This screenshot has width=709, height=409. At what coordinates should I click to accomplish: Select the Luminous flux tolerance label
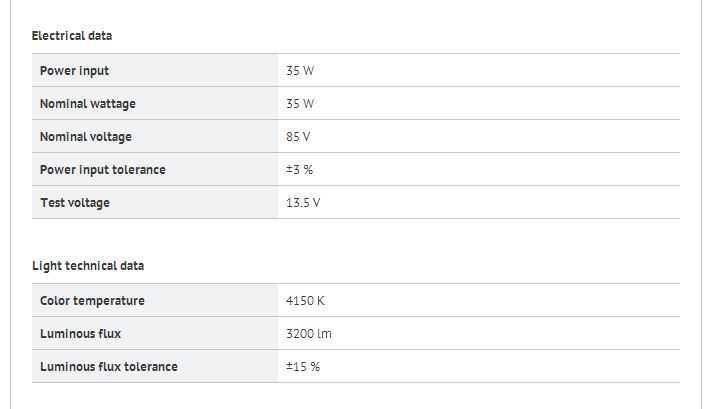click(109, 367)
